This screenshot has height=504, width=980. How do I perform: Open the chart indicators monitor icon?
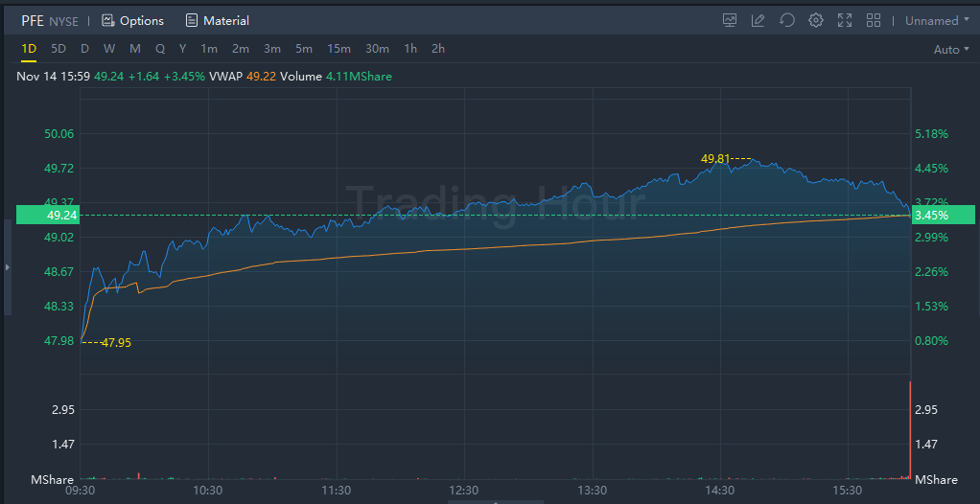(730, 20)
